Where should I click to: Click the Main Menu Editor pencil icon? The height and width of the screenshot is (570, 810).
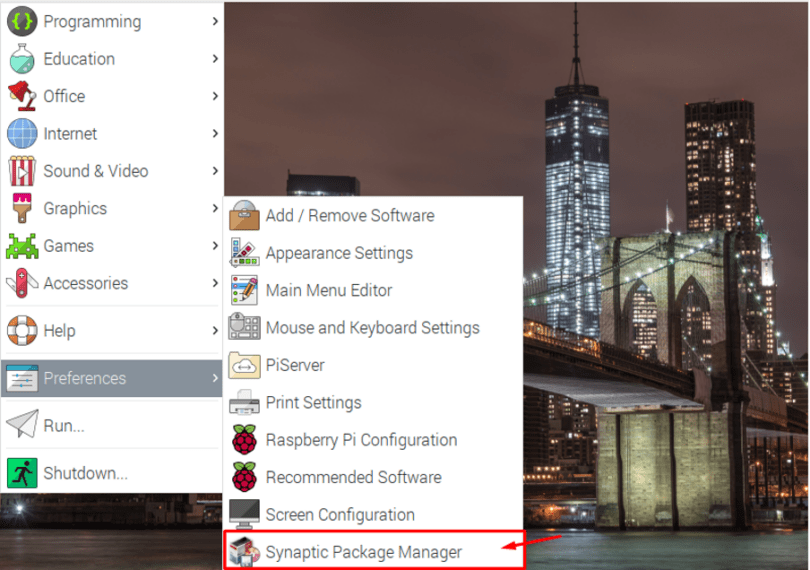[x=244, y=290]
